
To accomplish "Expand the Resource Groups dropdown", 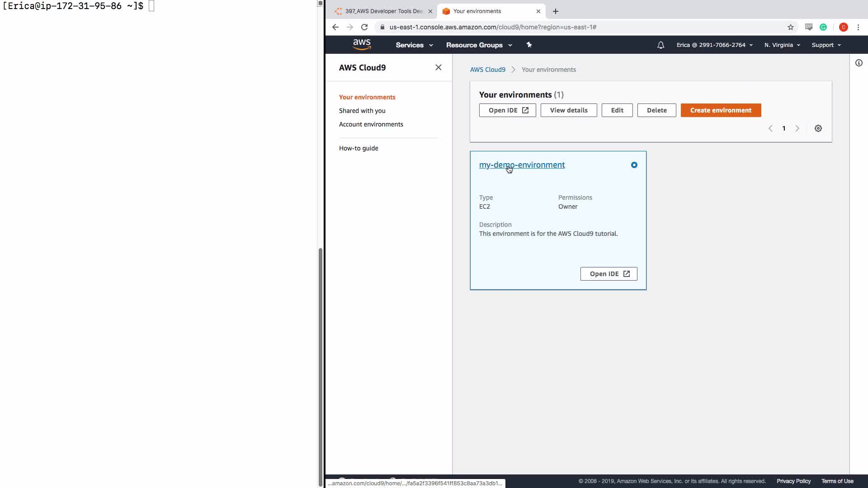I will coord(479,45).
